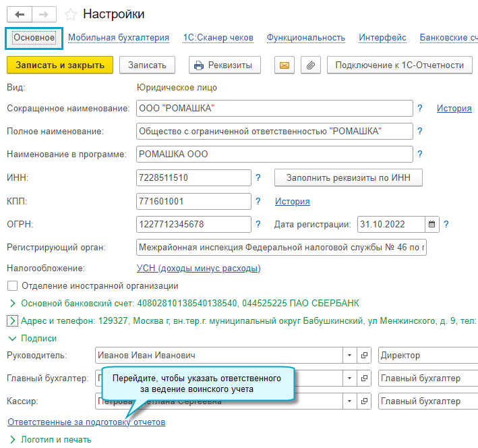Screen dimensions: 478x448
Task: Focus the Полное наименование input field
Action: click(274, 131)
